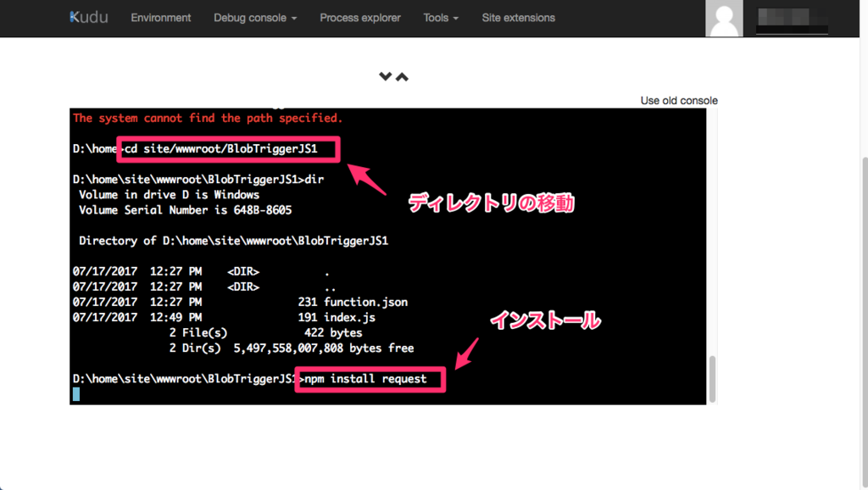Expand the Tools dropdown menu
This screenshot has height=490, width=868.
pyautogui.click(x=441, y=18)
